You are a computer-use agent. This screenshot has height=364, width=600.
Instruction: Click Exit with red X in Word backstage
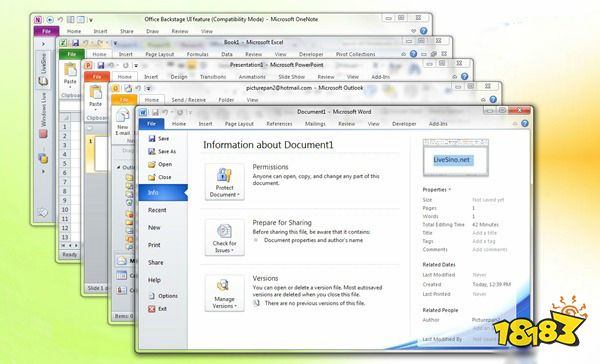tap(157, 309)
